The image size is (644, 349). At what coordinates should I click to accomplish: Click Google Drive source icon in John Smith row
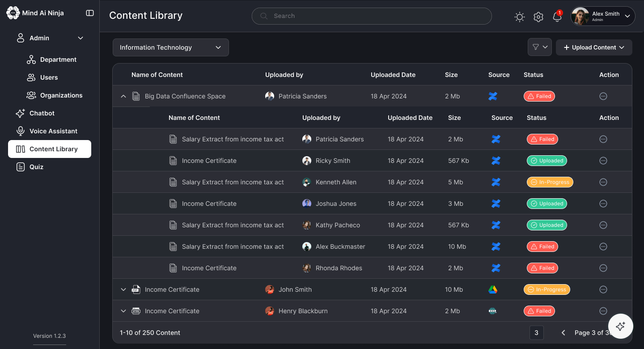coord(493,289)
